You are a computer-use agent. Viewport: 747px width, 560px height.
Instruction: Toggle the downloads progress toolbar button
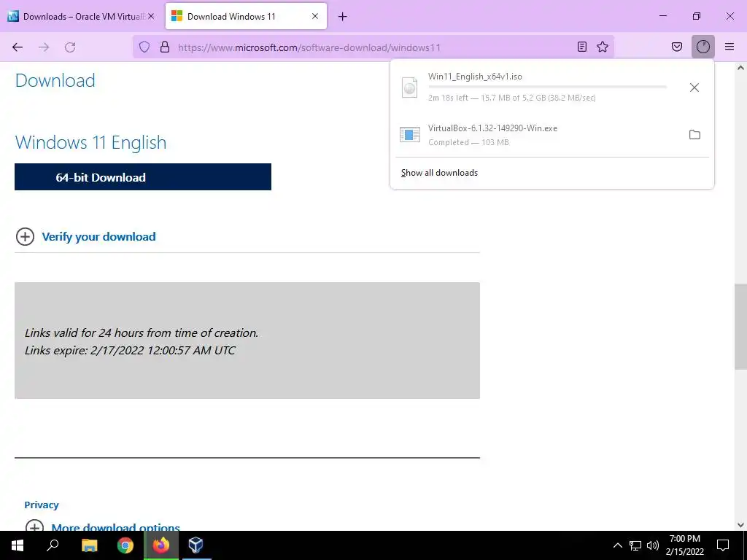(x=703, y=47)
